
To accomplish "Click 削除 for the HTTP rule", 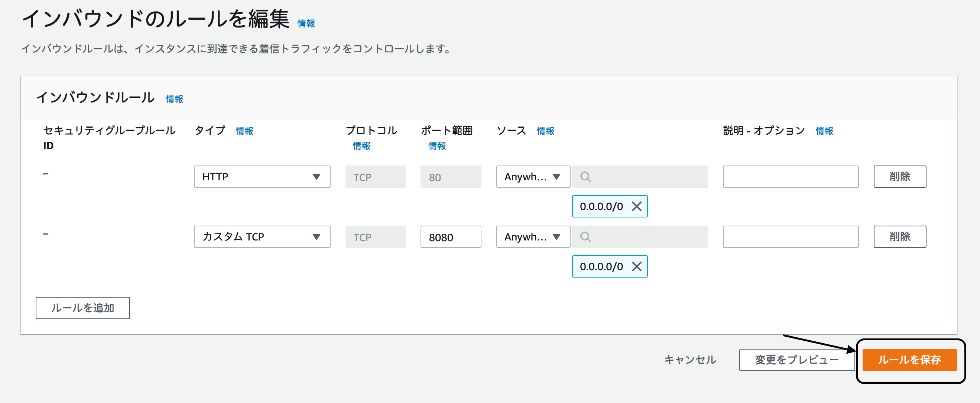I will click(x=900, y=177).
